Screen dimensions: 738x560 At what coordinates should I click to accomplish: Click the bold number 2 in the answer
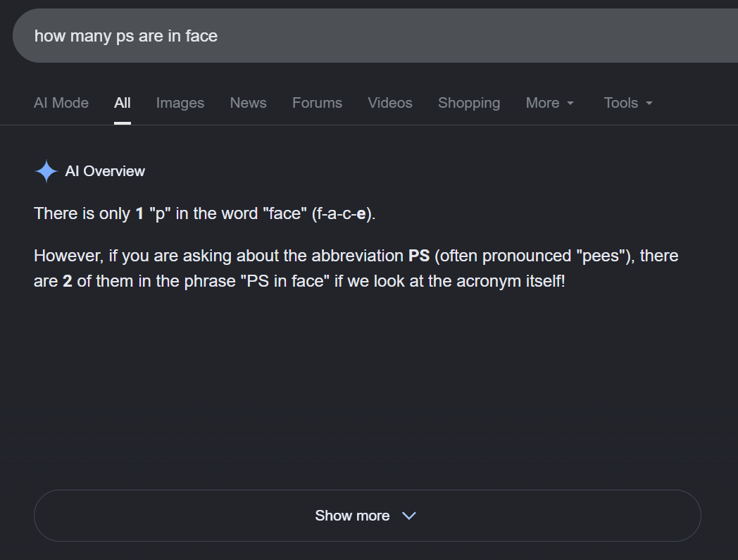(x=68, y=281)
